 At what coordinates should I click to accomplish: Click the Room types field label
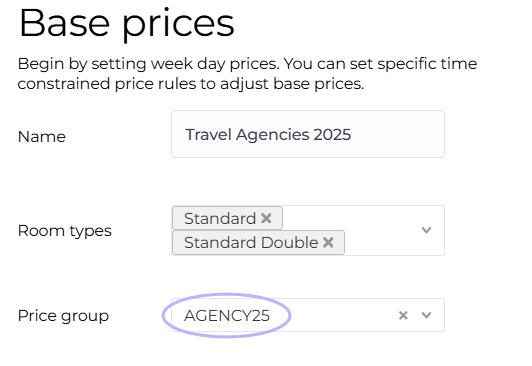(64, 231)
